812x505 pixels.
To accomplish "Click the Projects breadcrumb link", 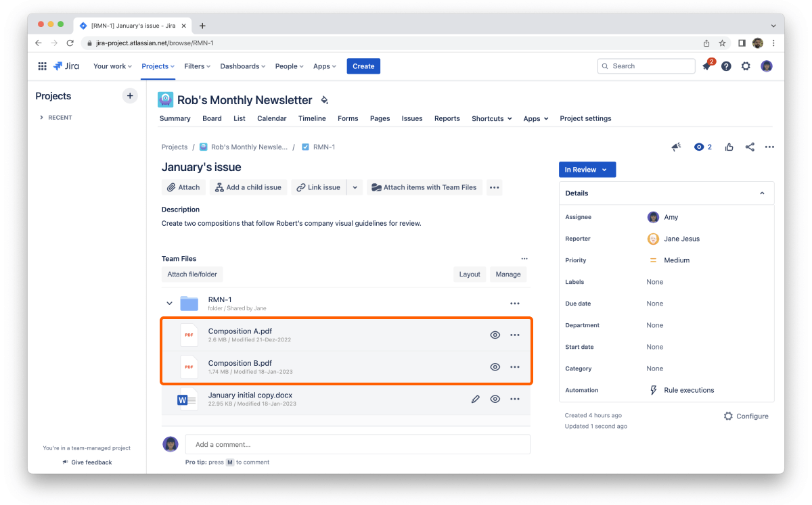I will coord(175,147).
